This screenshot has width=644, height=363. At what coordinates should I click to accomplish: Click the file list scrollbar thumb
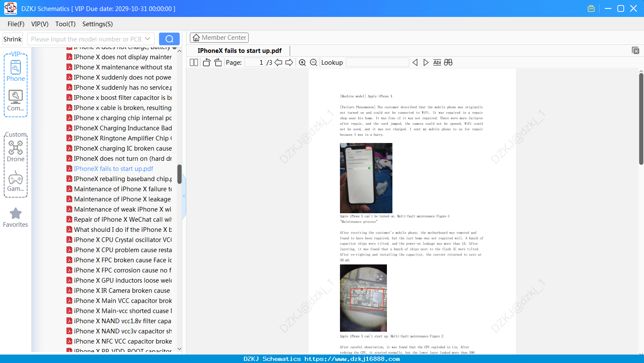(179, 174)
